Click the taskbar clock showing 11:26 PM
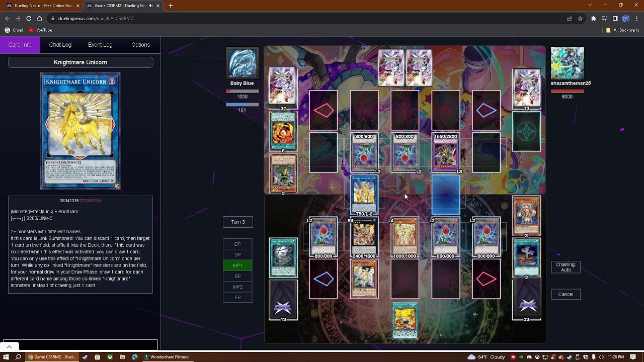The image size is (644, 362). click(x=616, y=357)
